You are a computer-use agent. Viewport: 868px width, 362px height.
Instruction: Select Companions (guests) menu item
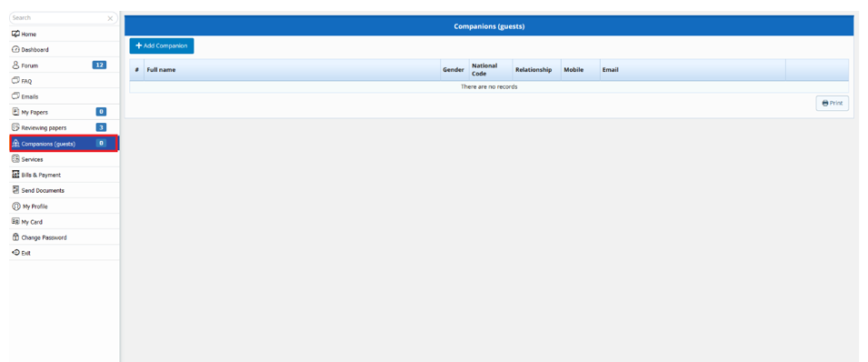point(65,143)
